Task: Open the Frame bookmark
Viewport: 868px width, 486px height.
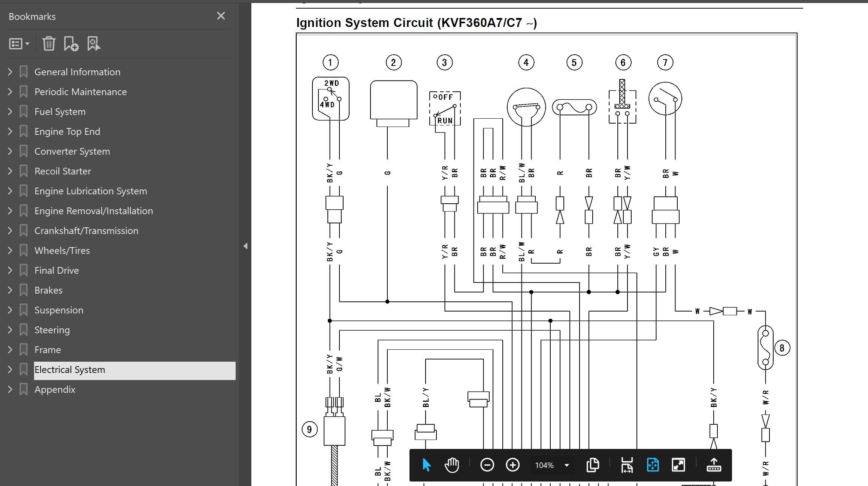Action: point(48,350)
